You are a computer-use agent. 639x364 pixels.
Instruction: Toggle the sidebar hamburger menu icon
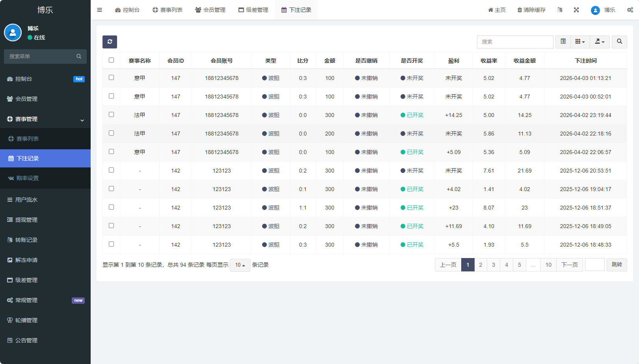click(99, 10)
